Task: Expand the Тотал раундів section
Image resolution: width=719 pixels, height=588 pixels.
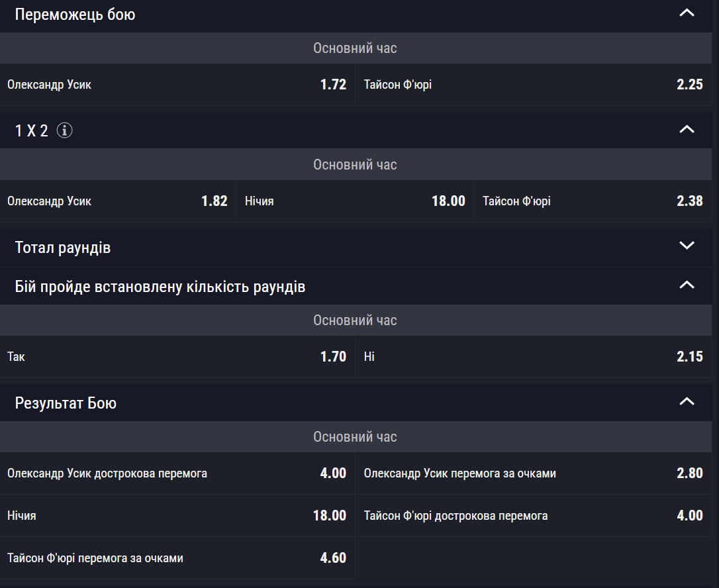Action: (x=687, y=246)
